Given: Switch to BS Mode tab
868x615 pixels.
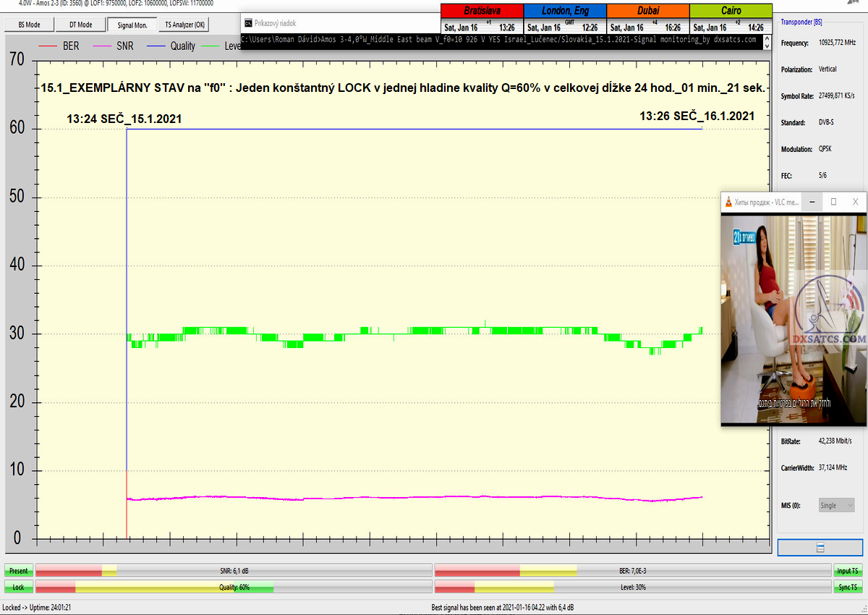Looking at the screenshot, I should (29, 25).
